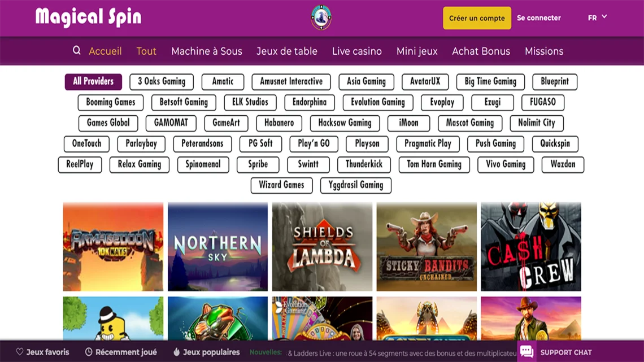Go to the Accueil tab

105,51
